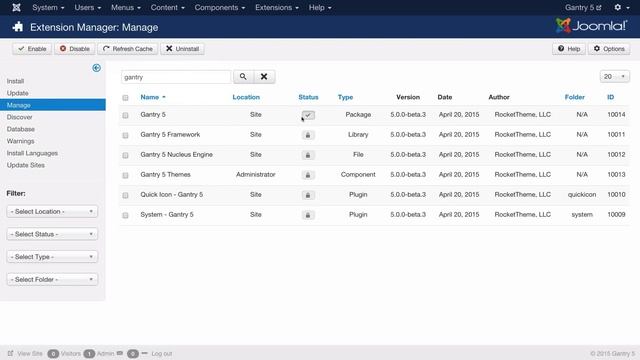This screenshot has width=640, height=360.
Task: Open the Select Status filter dropdown
Action: click(x=52, y=234)
